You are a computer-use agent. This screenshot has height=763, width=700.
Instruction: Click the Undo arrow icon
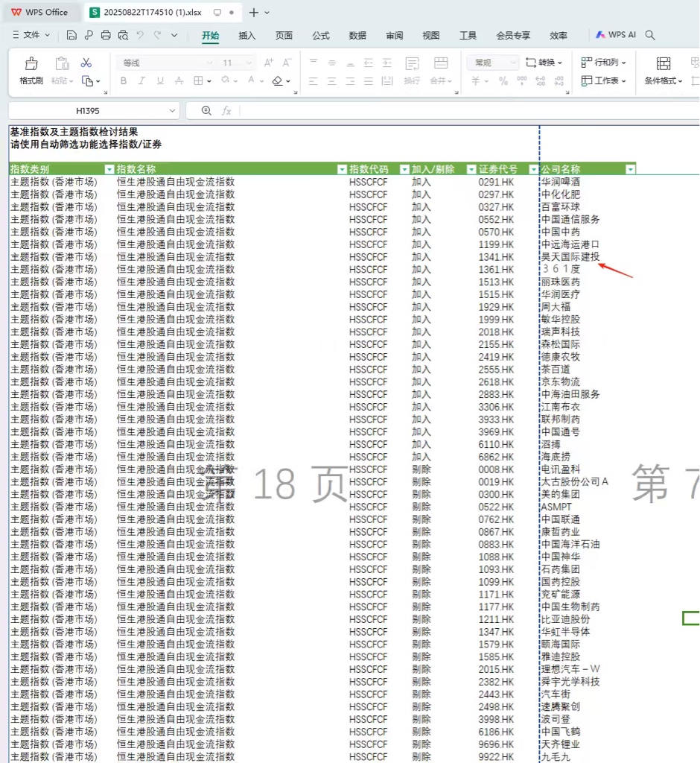tap(140, 35)
